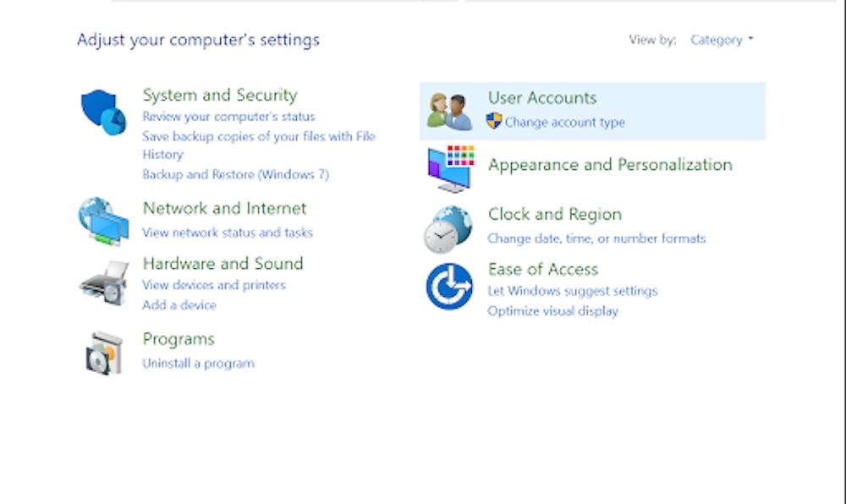
Task: Click the Clock and Region icon
Action: pos(448,228)
